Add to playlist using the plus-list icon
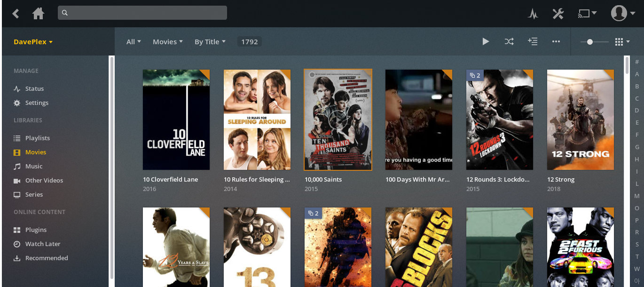644x287 pixels. pyautogui.click(x=533, y=41)
